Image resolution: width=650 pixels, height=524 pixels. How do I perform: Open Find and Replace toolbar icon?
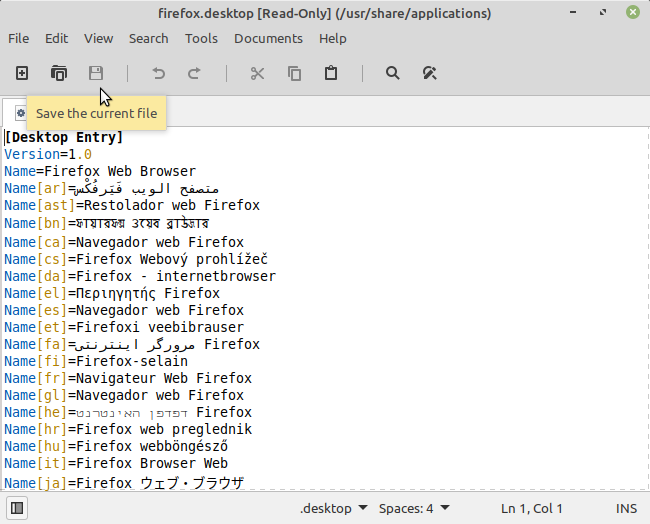pyautogui.click(x=429, y=73)
